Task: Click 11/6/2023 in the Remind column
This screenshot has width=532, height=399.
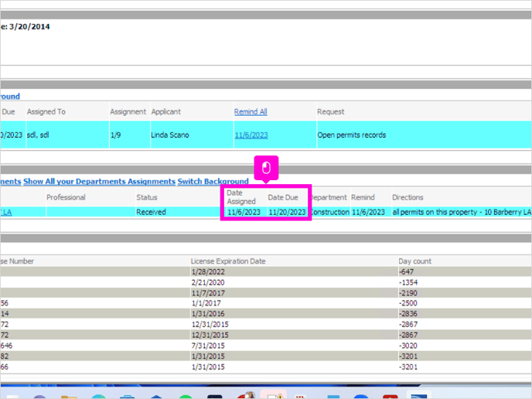Action: 368,213
